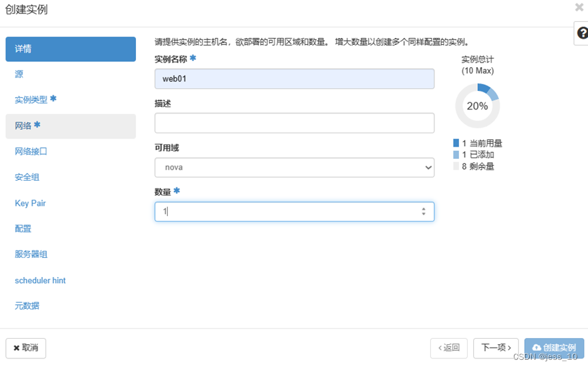Expand the 可用域 nova dropdown
This screenshot has height=368, width=588.
(294, 168)
